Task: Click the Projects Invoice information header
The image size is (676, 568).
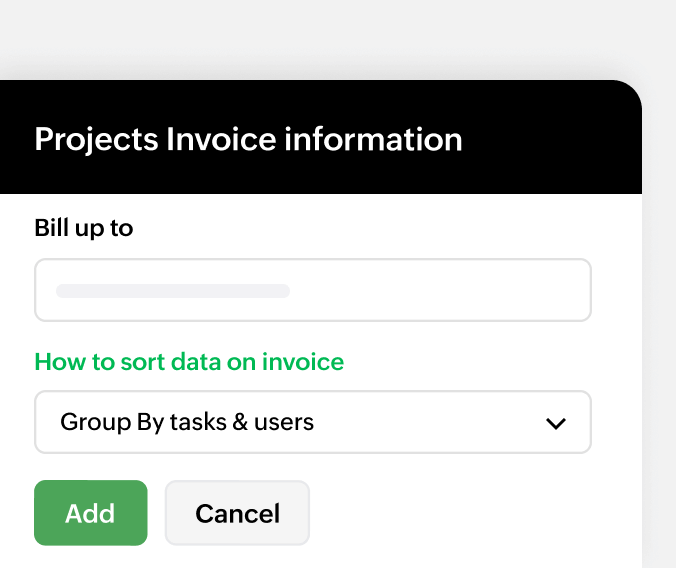Action: pyautogui.click(x=248, y=139)
